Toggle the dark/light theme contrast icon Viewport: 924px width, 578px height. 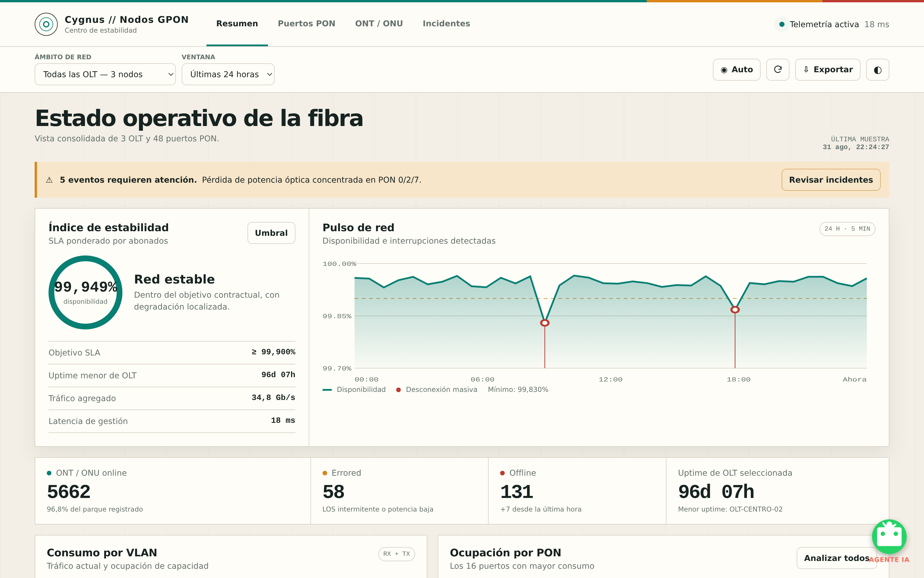click(x=878, y=70)
